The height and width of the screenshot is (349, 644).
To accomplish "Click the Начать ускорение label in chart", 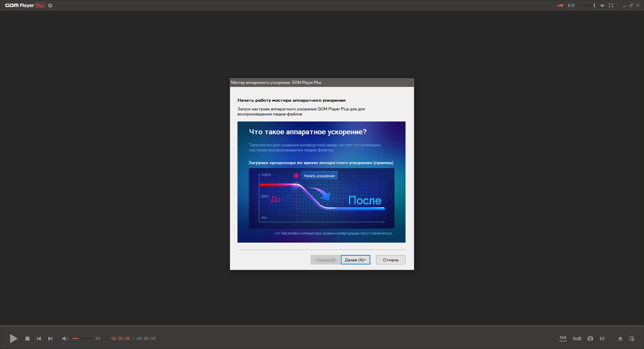I will pyautogui.click(x=319, y=176).
